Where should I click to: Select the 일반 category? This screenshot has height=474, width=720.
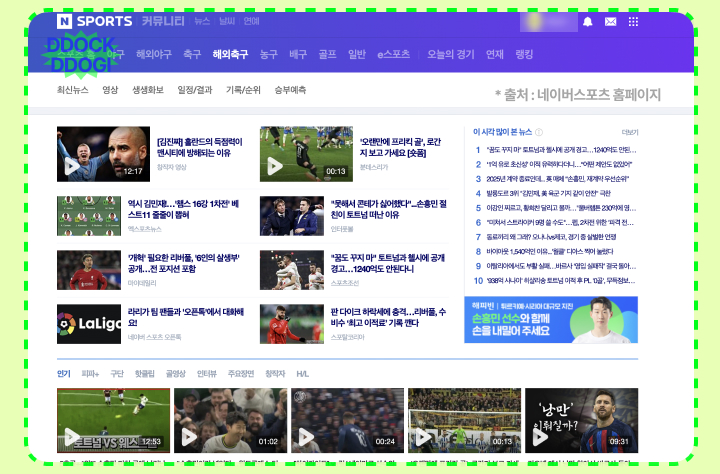(x=357, y=54)
